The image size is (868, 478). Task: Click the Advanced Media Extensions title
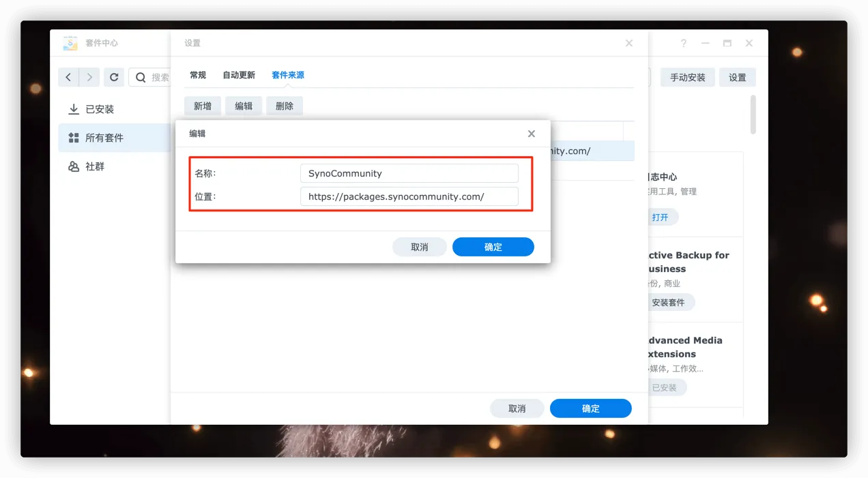[684, 347]
